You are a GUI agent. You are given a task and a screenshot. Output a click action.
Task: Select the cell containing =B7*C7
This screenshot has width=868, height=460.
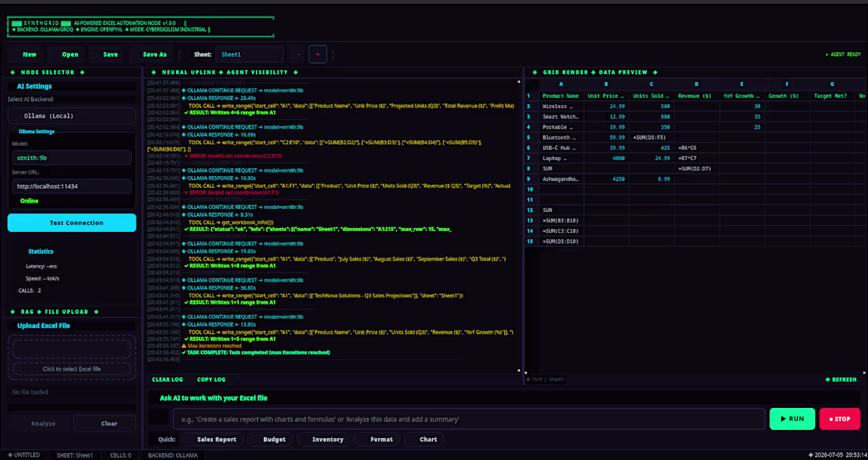[697, 159]
